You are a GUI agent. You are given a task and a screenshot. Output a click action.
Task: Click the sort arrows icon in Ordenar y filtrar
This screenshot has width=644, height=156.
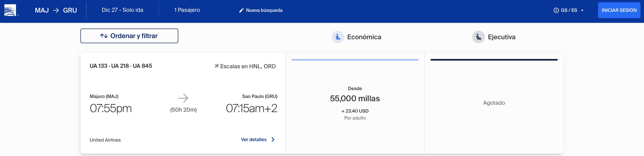[x=104, y=36]
